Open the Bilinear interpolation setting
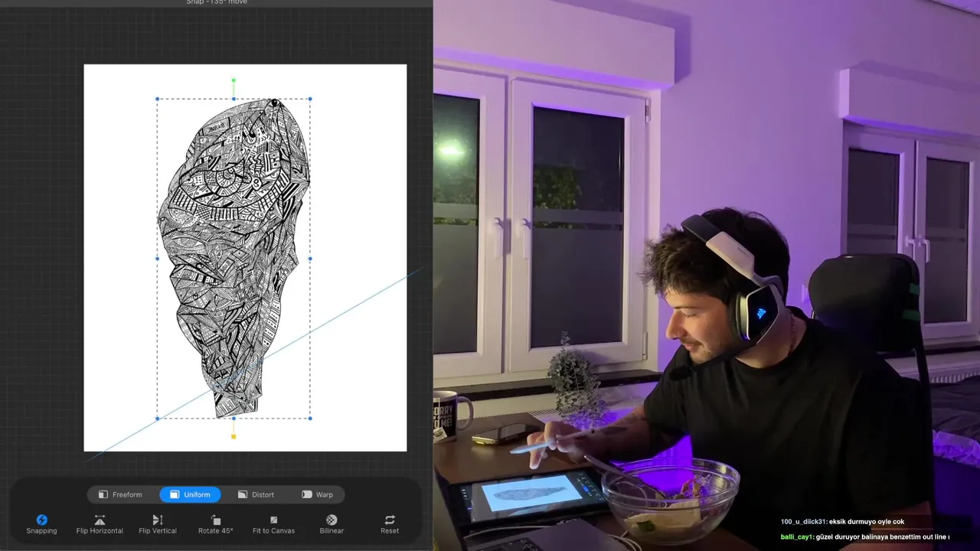Viewport: 980px width, 551px height. [332, 524]
